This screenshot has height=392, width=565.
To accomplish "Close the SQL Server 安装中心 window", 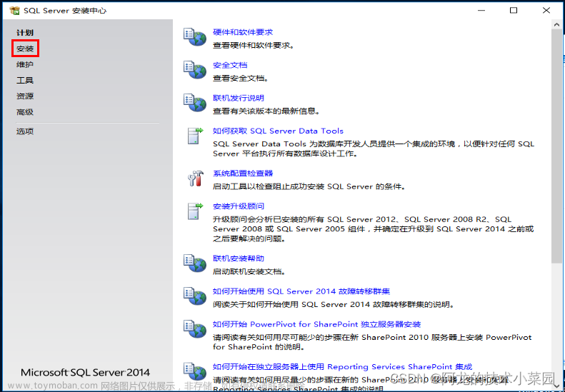I will point(546,11).
